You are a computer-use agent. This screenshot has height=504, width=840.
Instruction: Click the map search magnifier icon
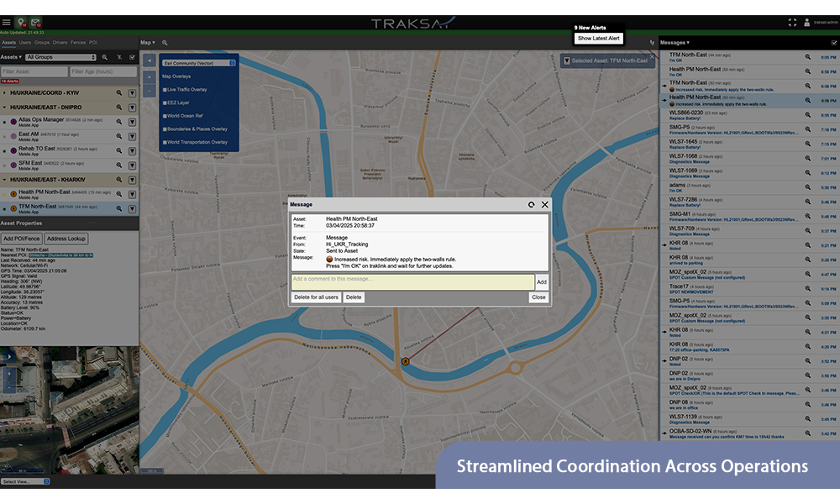click(x=165, y=42)
